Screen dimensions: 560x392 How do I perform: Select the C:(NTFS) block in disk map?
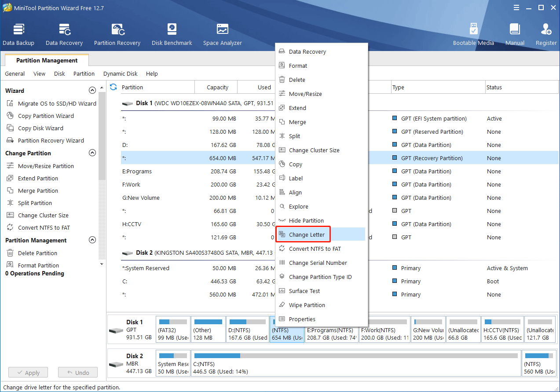(x=355, y=363)
